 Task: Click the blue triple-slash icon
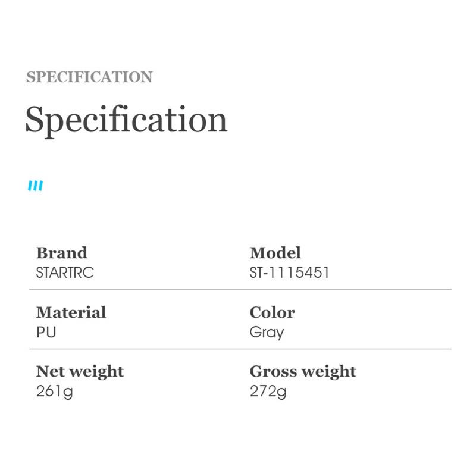(x=36, y=186)
